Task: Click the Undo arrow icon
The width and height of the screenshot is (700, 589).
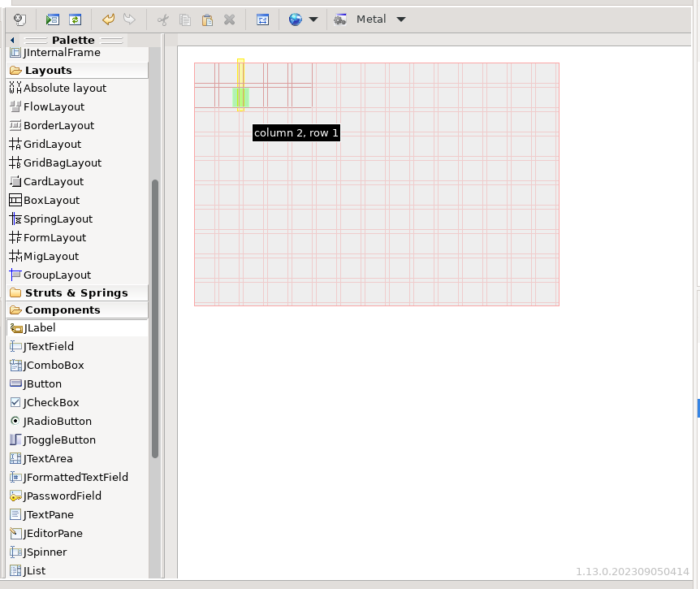Action: coord(108,19)
